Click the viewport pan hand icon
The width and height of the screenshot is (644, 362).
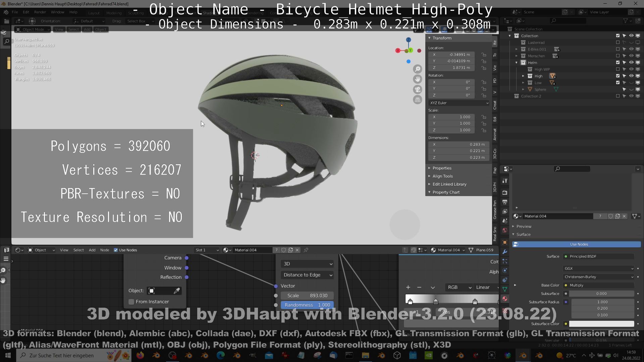pos(418,79)
